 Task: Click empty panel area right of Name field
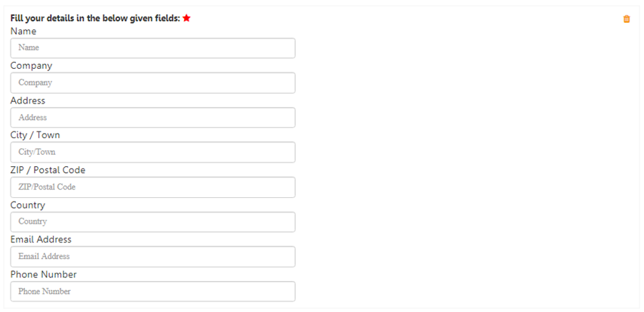(x=453, y=48)
